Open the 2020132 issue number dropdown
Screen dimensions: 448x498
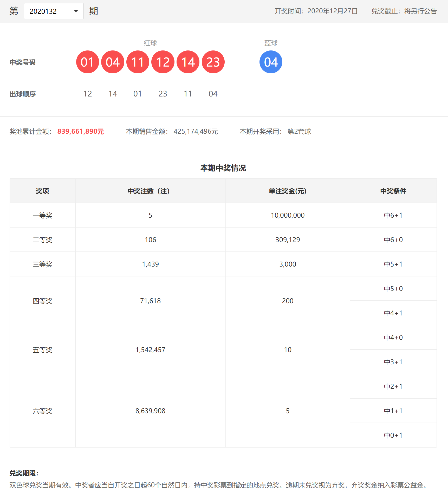[53, 11]
